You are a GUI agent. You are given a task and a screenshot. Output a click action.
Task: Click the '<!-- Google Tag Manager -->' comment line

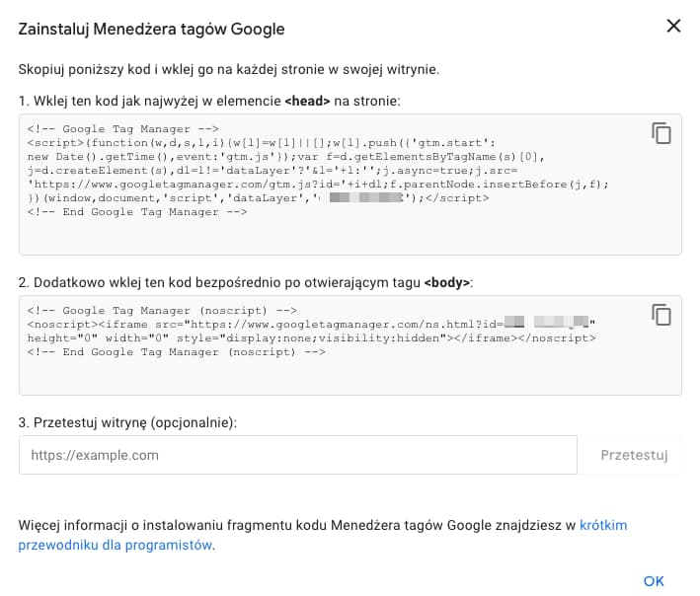tap(122, 129)
